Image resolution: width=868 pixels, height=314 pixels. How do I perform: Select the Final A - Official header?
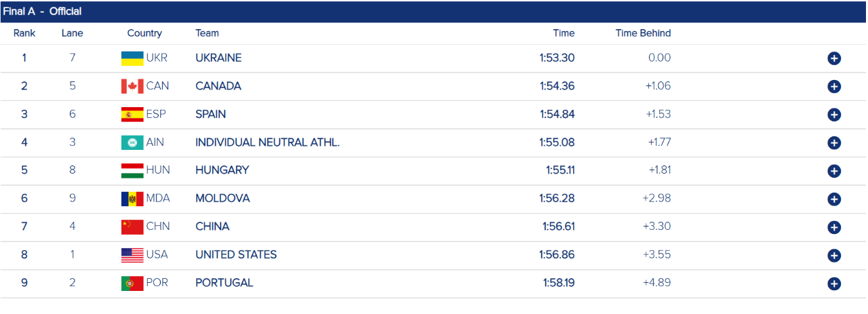tap(42, 12)
